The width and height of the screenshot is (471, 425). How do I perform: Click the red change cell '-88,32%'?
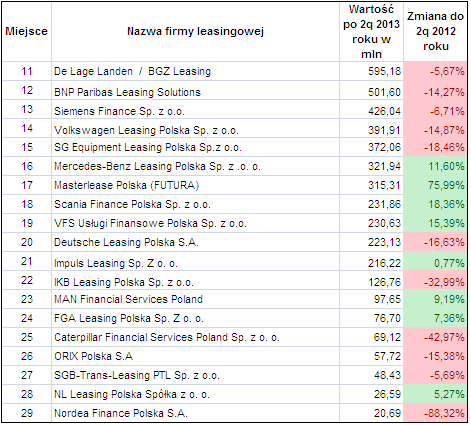click(435, 413)
